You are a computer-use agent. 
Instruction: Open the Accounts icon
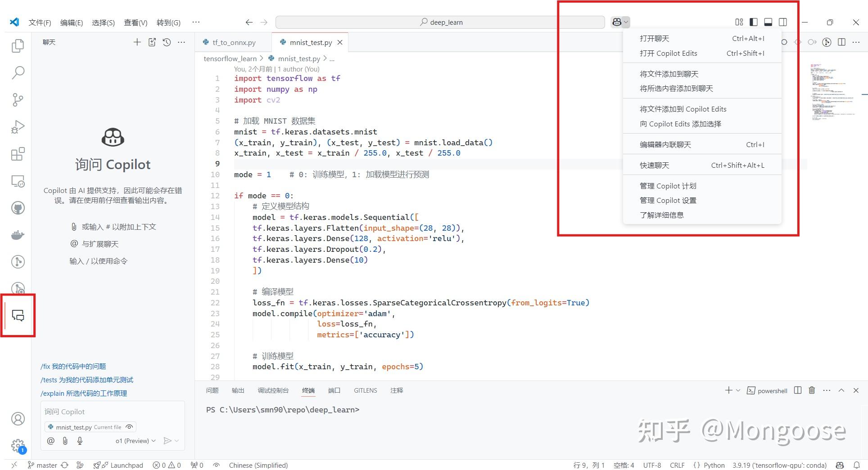point(18,419)
